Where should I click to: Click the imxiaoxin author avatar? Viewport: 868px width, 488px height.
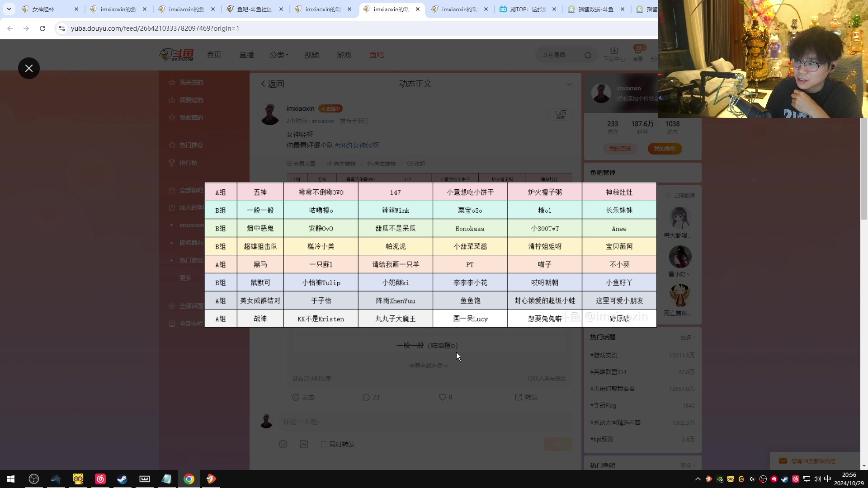[270, 114]
